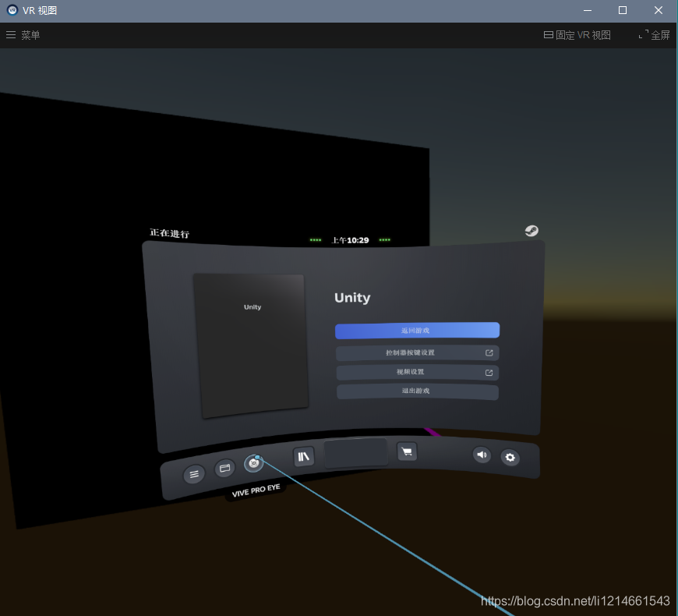Open the SteamVR settings gear icon
Viewport: 678px width, 616px height.
[510, 458]
